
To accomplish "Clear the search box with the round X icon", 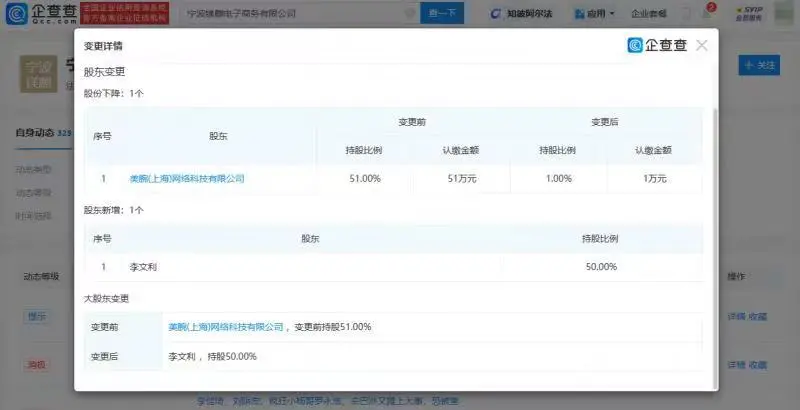I will coord(410,13).
